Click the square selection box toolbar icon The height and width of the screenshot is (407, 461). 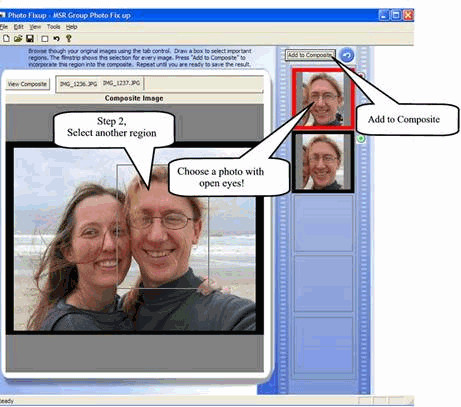point(44,39)
